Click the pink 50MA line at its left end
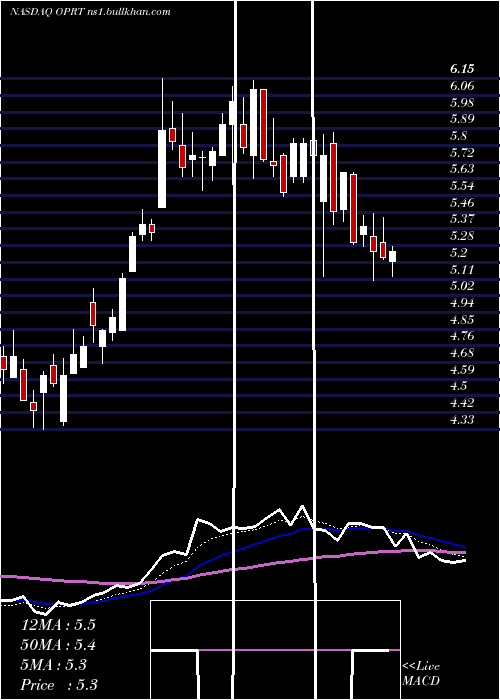The width and height of the screenshot is (500, 700). (4, 576)
